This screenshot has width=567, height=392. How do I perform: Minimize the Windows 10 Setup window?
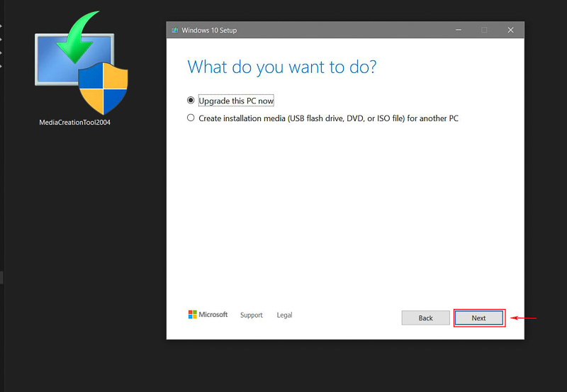(459, 30)
